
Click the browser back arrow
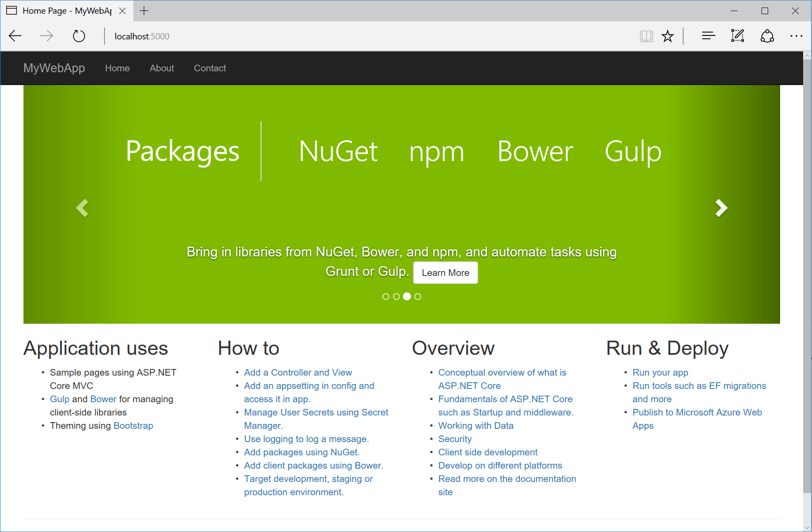tap(15, 36)
